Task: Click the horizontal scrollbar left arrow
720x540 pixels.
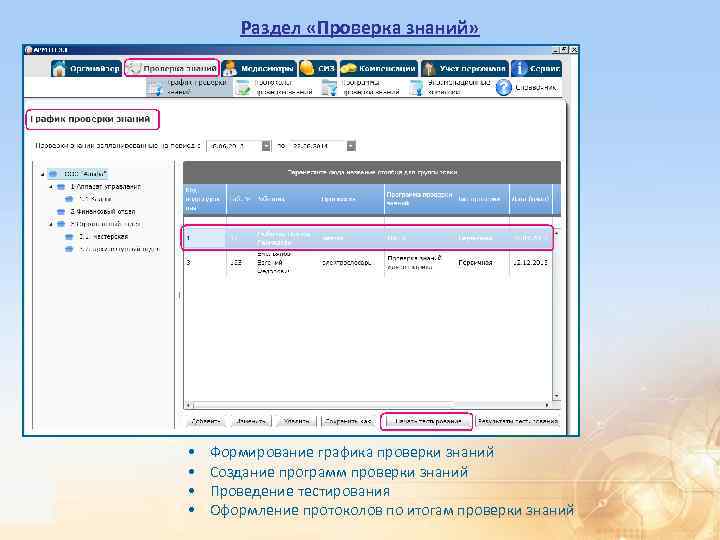Action: 188,405
